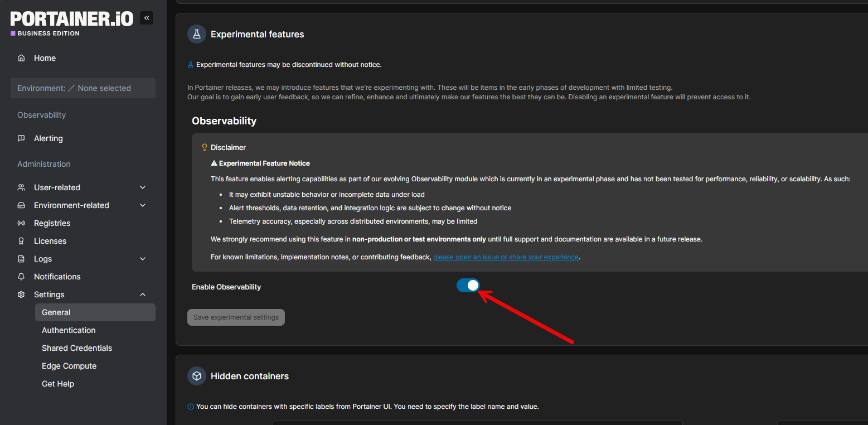Select General under Settings

(x=95, y=312)
